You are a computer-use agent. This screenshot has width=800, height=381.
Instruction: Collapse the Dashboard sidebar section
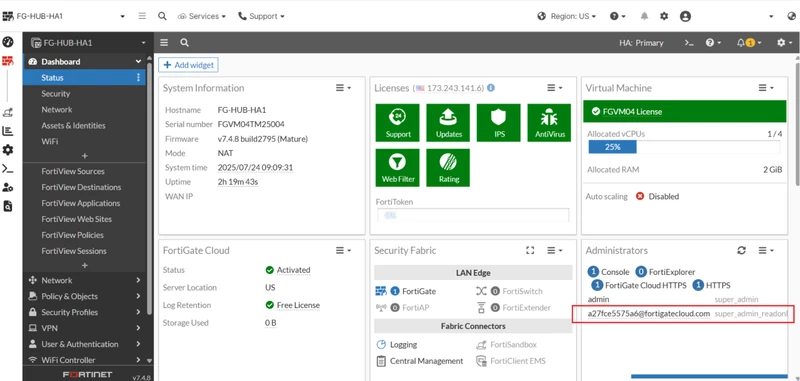click(x=84, y=62)
